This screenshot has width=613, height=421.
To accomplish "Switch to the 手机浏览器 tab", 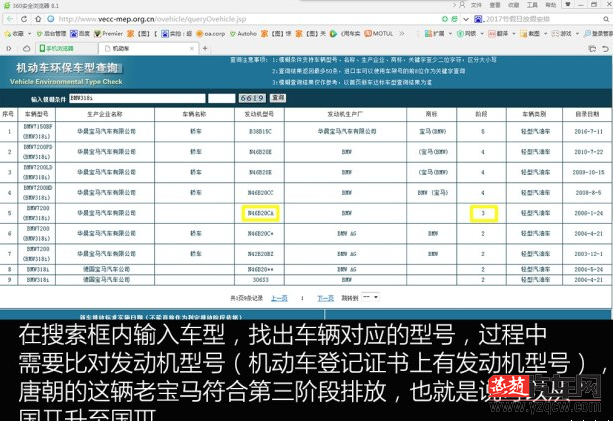I will point(66,48).
